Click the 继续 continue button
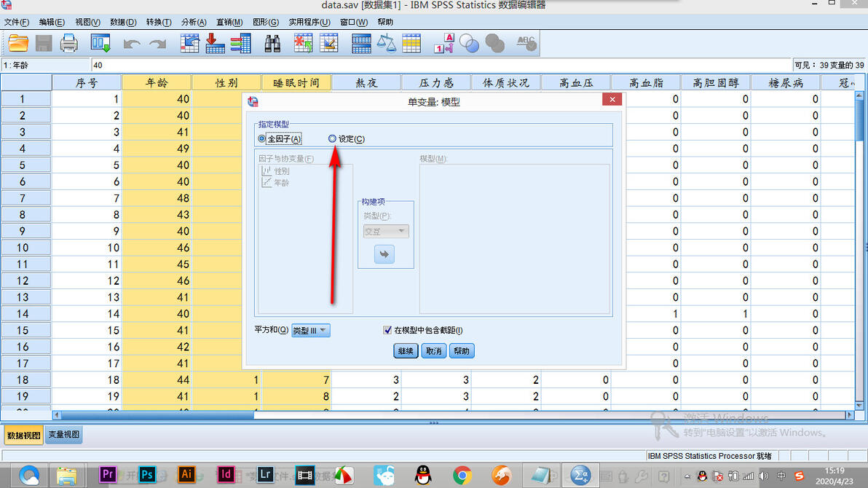The height and width of the screenshot is (488, 868). pos(406,350)
